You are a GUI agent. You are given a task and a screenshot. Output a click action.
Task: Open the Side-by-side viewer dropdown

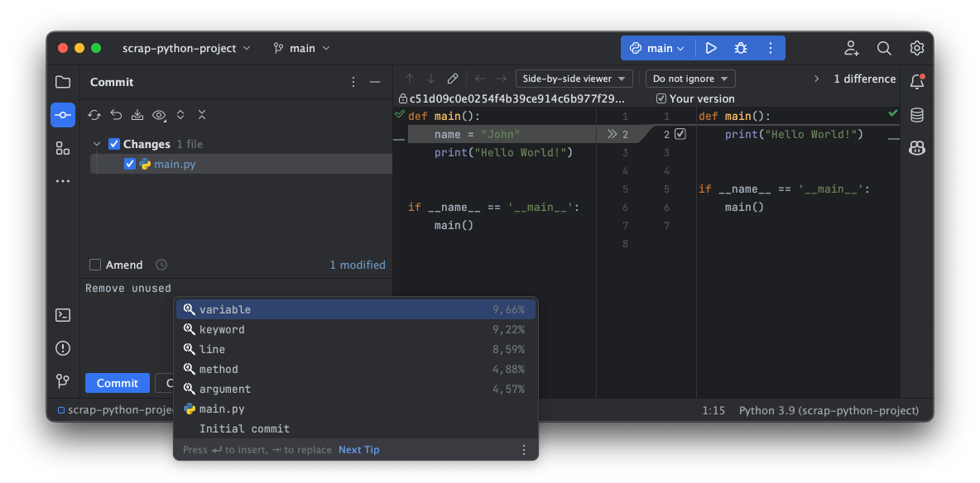(x=574, y=79)
